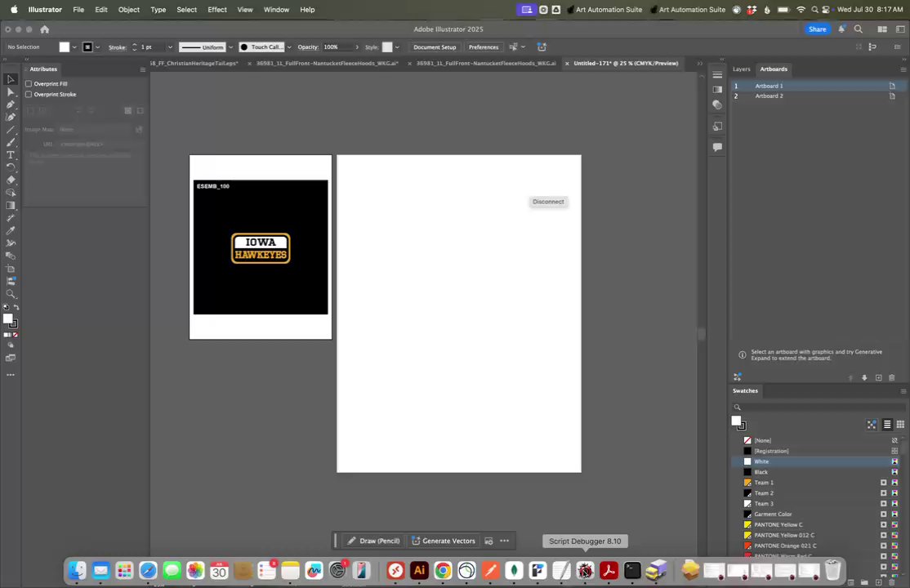Open the Effect menu
The width and height of the screenshot is (910, 588).
216,10
